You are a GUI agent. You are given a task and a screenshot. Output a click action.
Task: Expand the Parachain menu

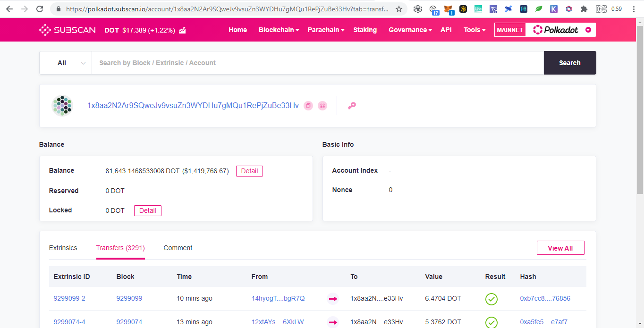pos(326,30)
